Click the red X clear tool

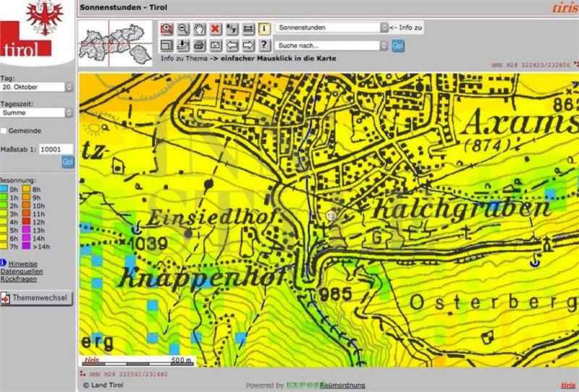point(216,28)
